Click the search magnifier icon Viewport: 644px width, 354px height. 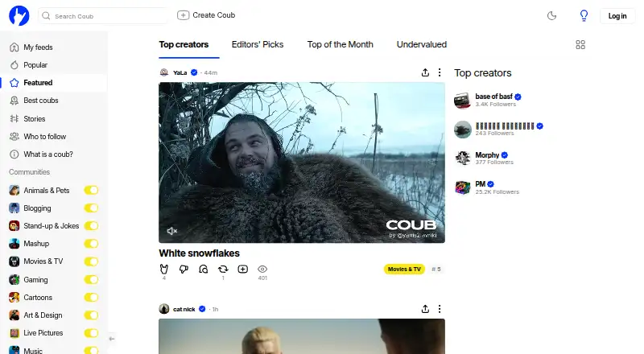[x=46, y=15]
